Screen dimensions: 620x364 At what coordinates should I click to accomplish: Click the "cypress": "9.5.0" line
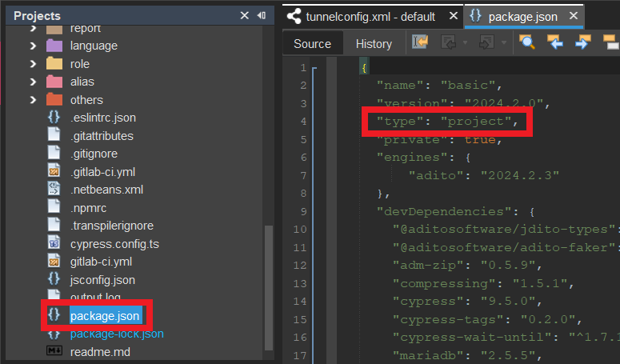click(467, 301)
